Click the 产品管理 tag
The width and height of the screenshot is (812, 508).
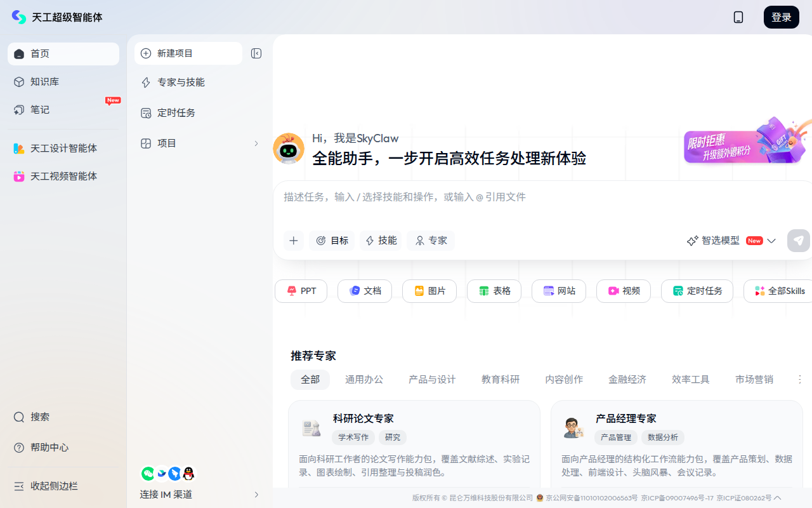(x=616, y=438)
